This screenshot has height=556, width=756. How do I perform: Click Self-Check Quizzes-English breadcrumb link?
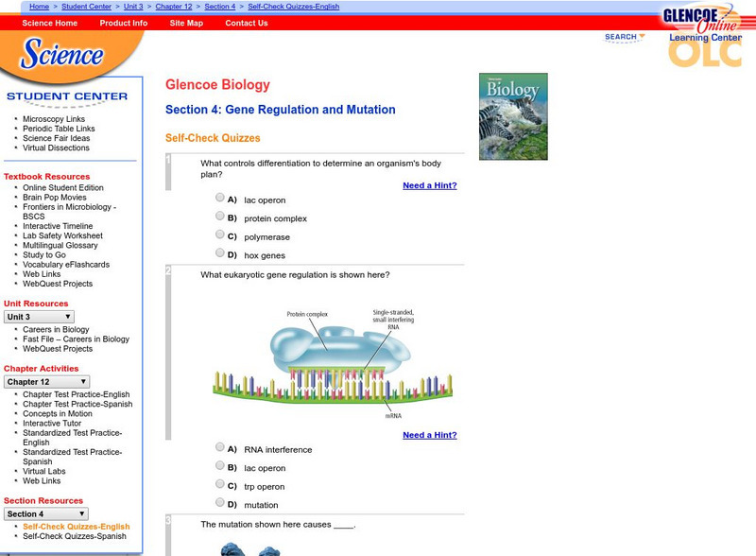pos(294,7)
